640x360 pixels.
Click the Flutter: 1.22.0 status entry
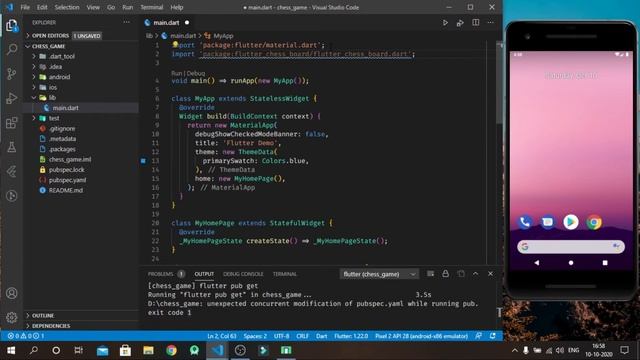(351, 336)
